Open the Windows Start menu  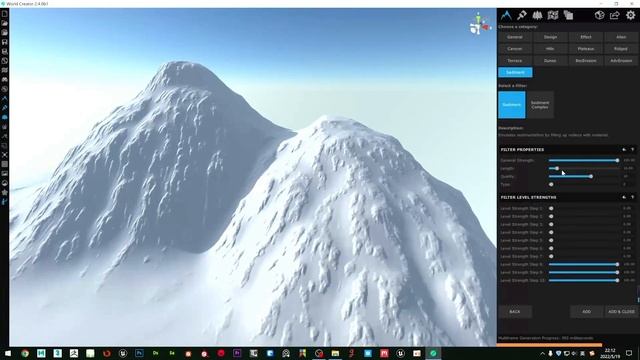tap(8, 353)
